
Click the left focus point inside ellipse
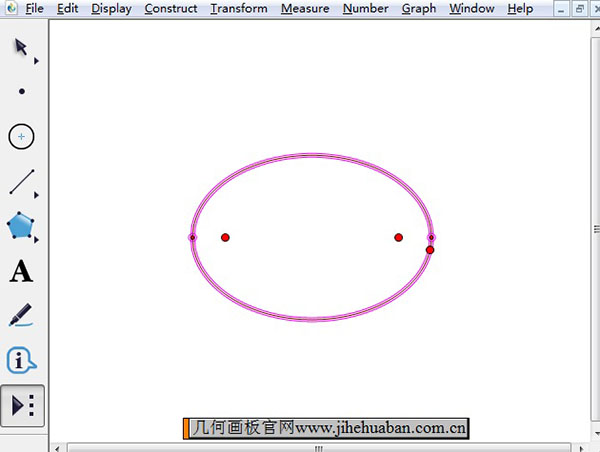225,238
